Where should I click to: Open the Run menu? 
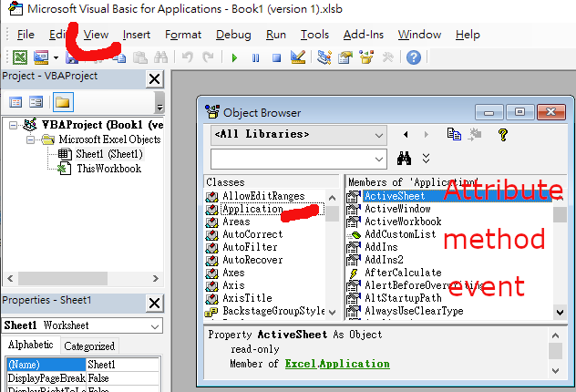click(x=276, y=35)
